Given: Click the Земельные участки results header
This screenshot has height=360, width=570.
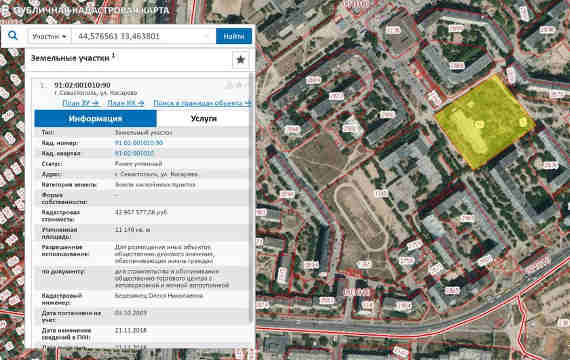Looking at the screenshot, I should point(70,58).
